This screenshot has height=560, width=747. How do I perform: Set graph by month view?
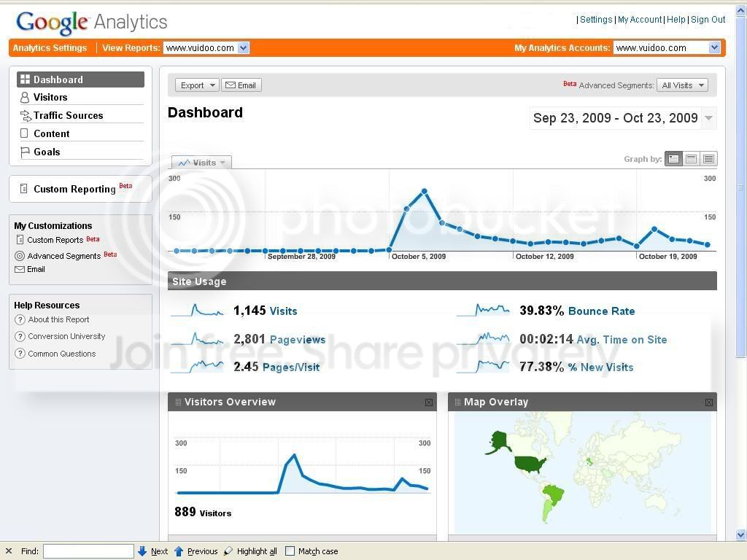[709, 159]
